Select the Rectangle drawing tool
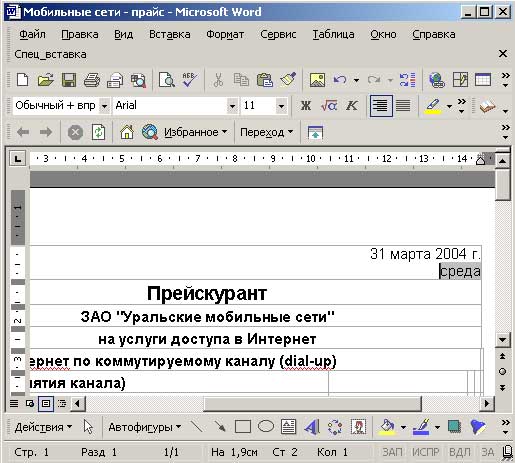 (x=243, y=426)
